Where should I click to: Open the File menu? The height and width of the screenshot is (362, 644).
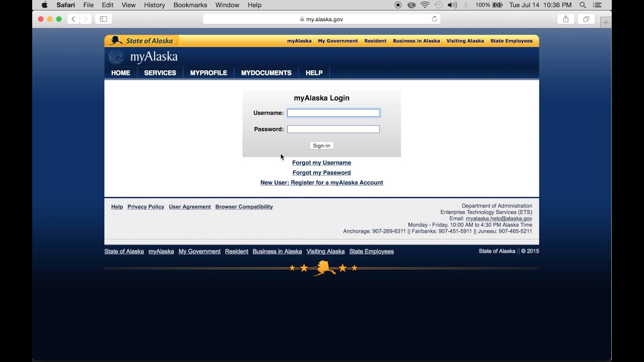(89, 5)
